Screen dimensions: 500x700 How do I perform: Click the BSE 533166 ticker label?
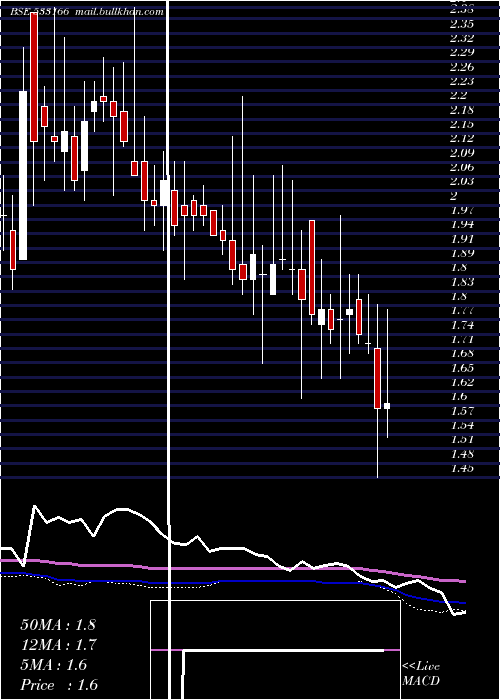click(39, 12)
